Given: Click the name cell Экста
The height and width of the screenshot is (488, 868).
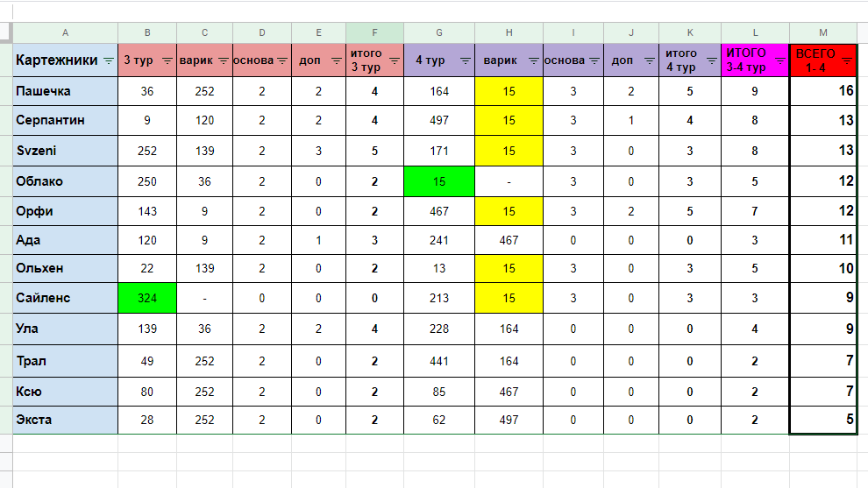Looking at the screenshot, I should point(66,420).
